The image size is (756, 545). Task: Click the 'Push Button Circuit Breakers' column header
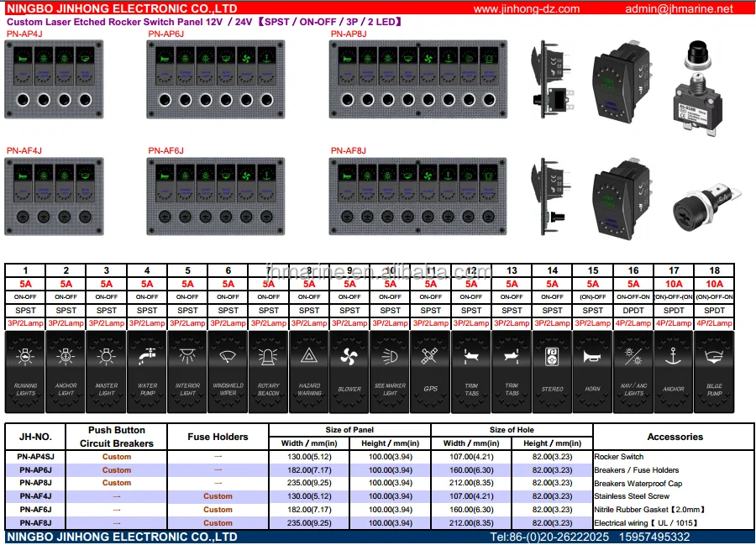(x=117, y=437)
